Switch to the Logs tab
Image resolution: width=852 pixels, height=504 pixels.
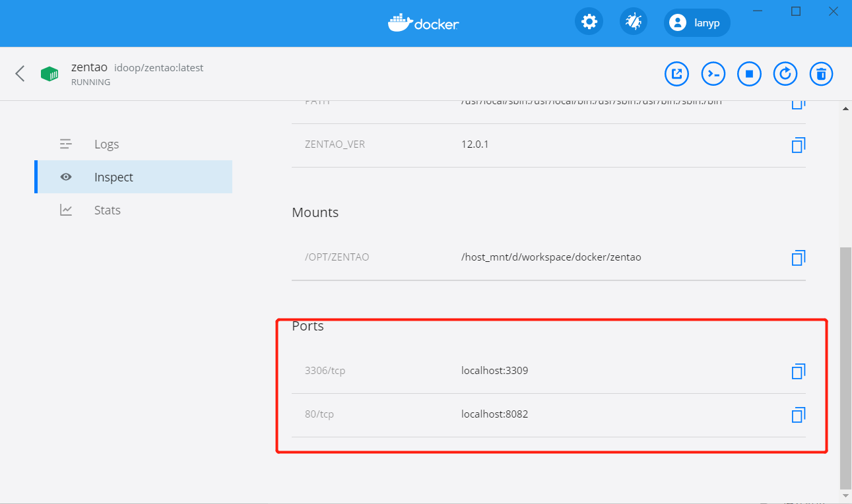tap(106, 144)
